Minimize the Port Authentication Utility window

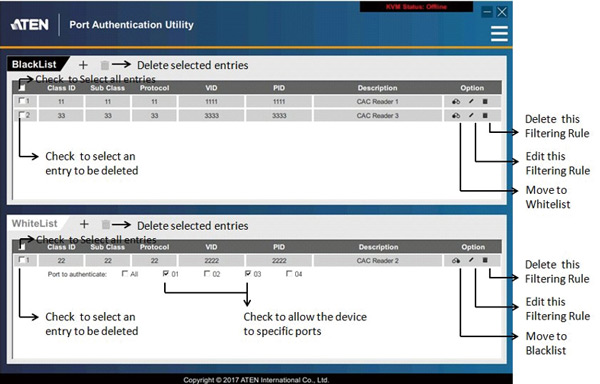(x=487, y=12)
